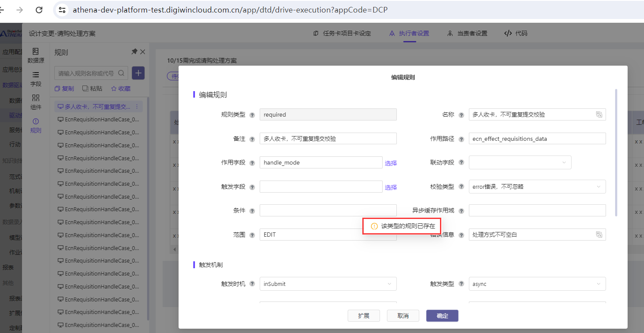The image size is (644, 333).
Task: Focus the empty 触发字段 input
Action: [x=321, y=187]
